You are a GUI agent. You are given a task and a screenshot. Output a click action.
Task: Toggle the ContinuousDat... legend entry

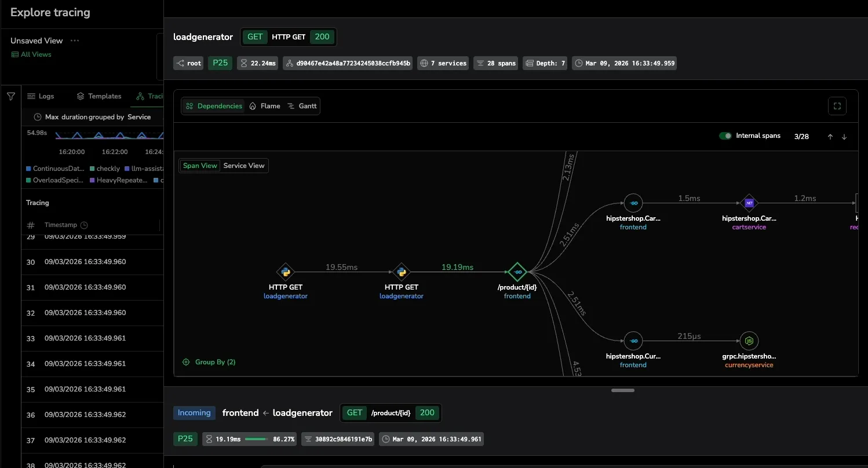(56, 169)
